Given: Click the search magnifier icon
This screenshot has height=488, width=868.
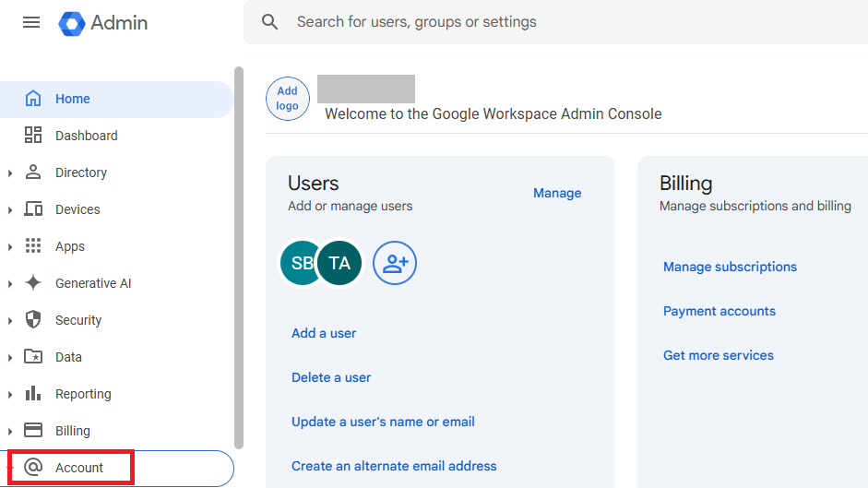Looking at the screenshot, I should [x=269, y=22].
